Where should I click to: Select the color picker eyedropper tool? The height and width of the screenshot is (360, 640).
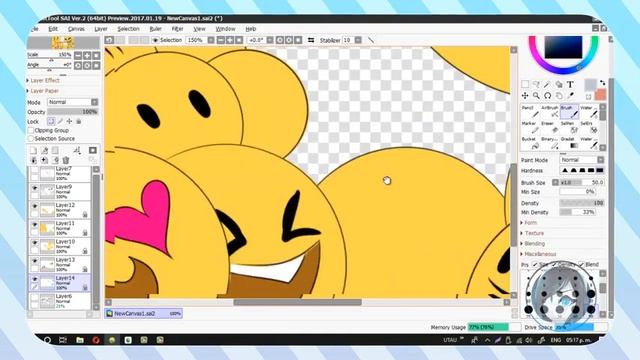570,96
